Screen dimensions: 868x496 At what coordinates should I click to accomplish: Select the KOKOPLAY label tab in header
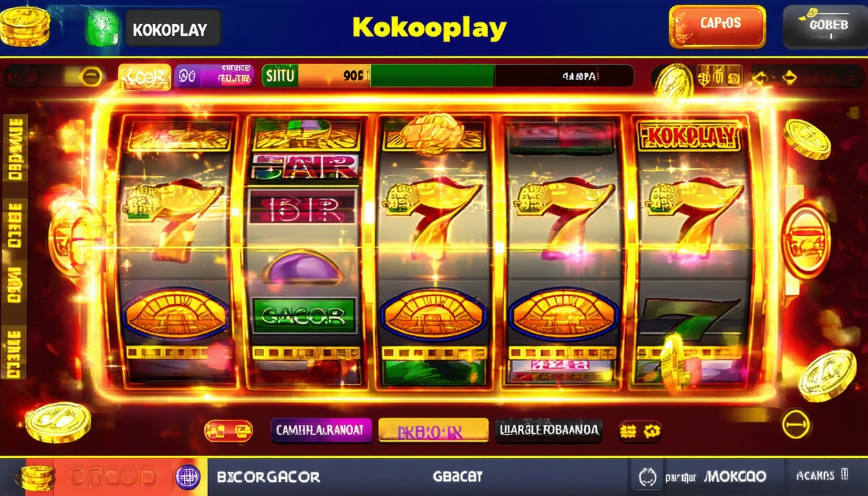172,28
